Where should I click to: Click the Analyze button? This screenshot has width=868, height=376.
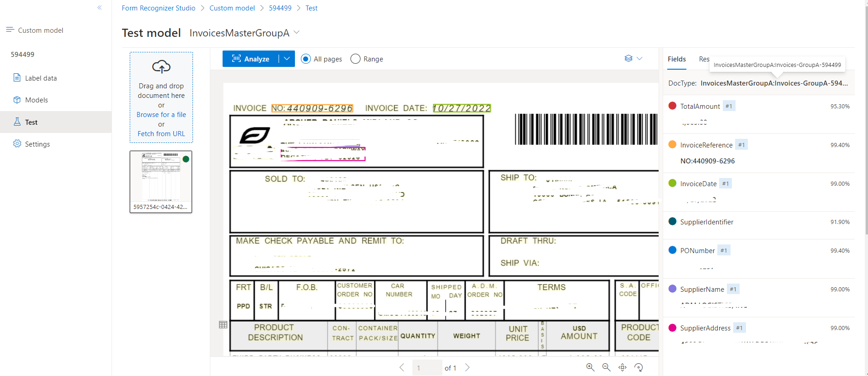[x=251, y=59]
